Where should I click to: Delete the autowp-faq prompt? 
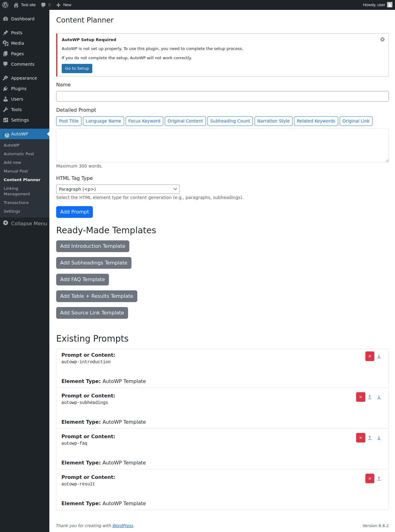(x=360, y=438)
